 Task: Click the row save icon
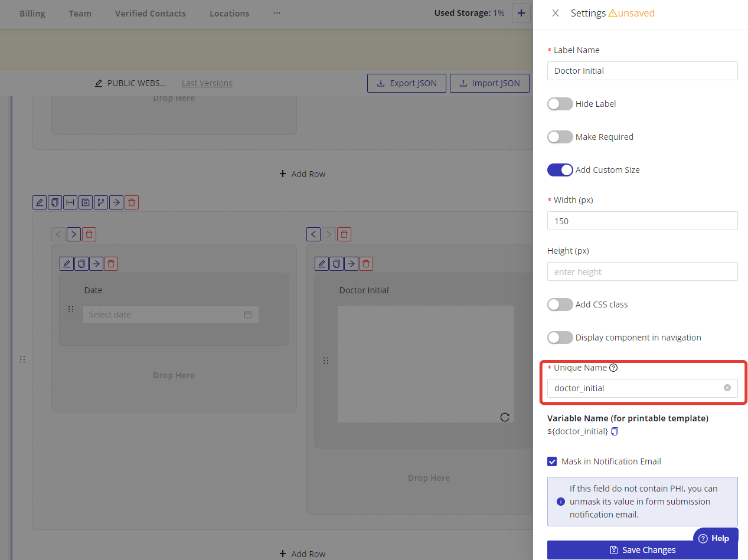point(86,202)
